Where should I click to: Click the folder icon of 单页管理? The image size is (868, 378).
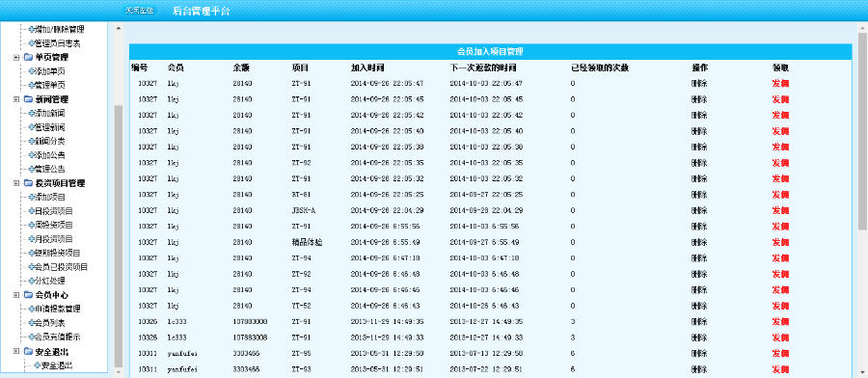click(28, 57)
